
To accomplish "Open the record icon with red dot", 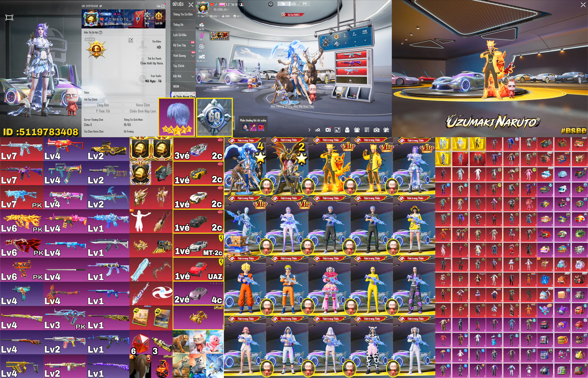I will 328,130.
